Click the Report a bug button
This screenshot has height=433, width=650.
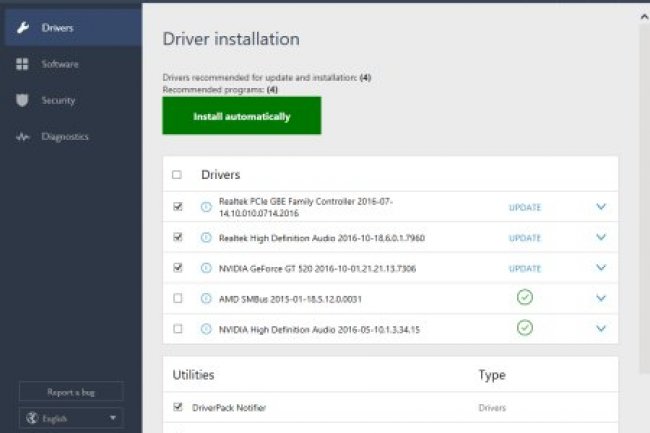click(x=71, y=391)
